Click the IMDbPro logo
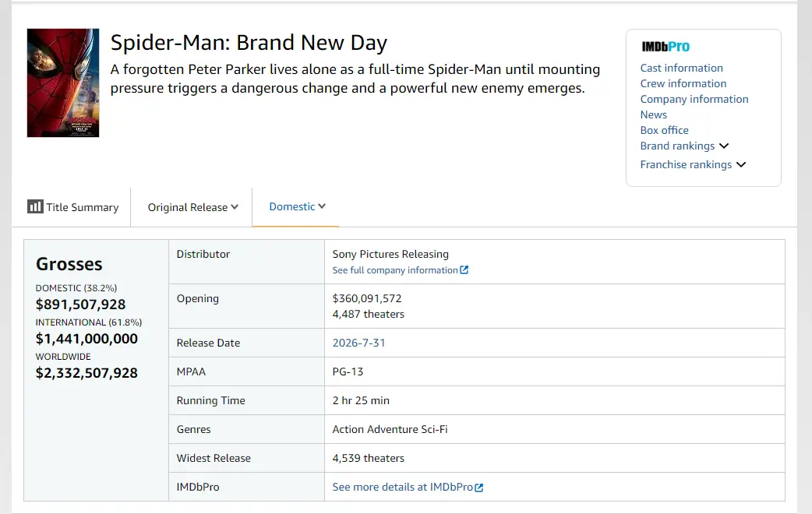The width and height of the screenshot is (812, 514). 665,47
